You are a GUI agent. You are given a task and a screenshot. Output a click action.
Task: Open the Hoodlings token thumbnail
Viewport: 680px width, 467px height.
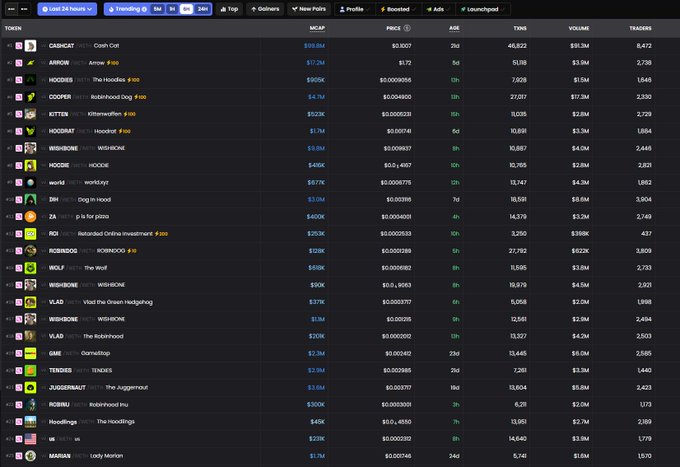30,421
